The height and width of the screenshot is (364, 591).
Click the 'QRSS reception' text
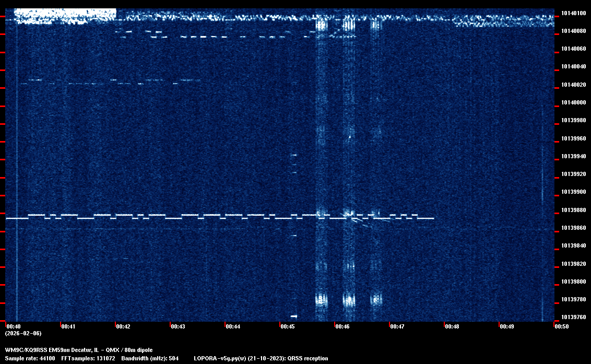(309, 358)
